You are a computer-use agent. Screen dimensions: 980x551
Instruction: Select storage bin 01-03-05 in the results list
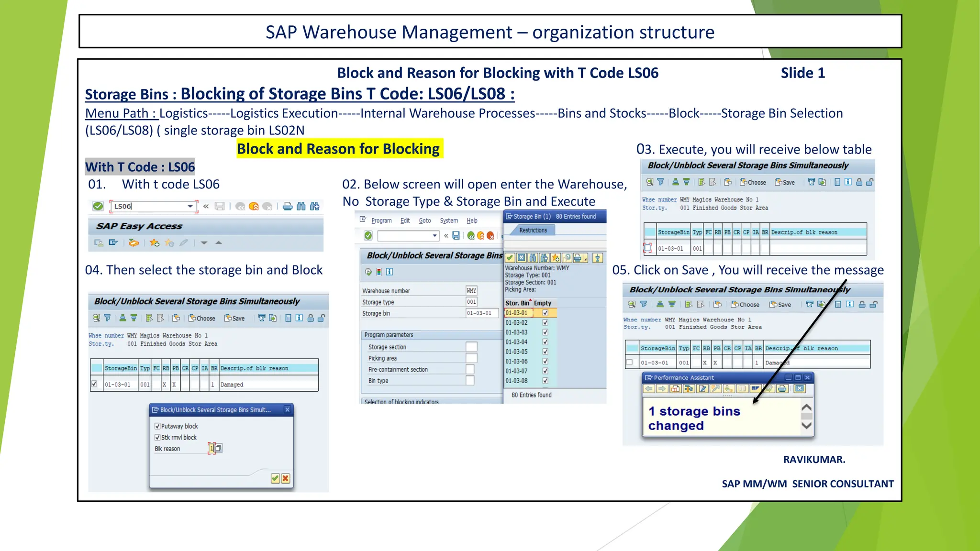pyautogui.click(x=516, y=352)
